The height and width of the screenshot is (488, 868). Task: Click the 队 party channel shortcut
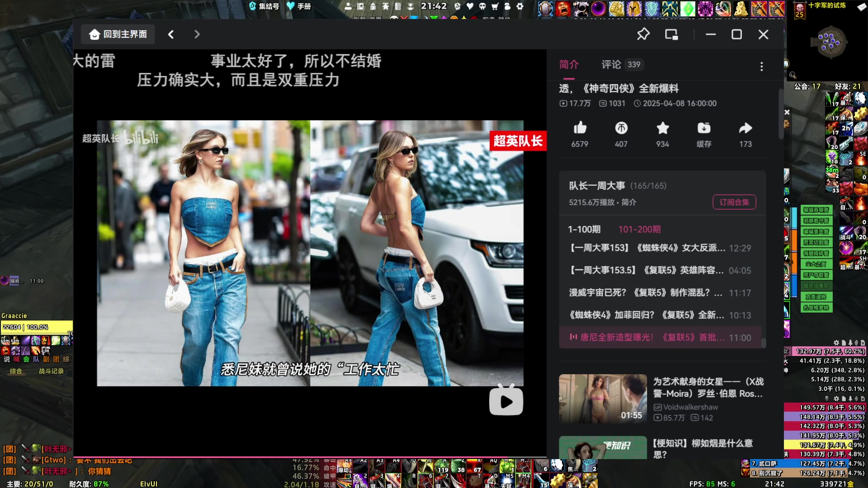pos(36,360)
